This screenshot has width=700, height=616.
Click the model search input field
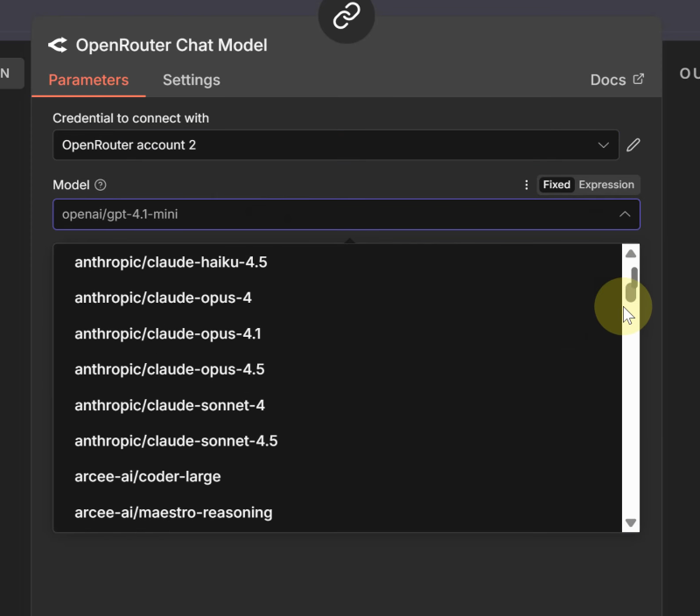pos(332,214)
